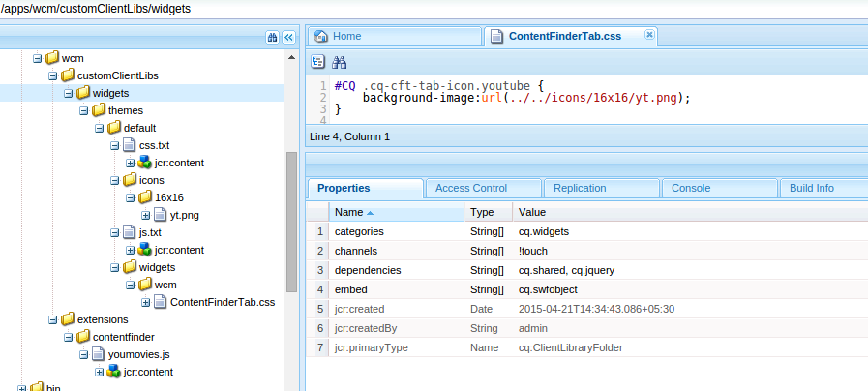
Task: Sort properties by Name column header
Action: click(397, 212)
